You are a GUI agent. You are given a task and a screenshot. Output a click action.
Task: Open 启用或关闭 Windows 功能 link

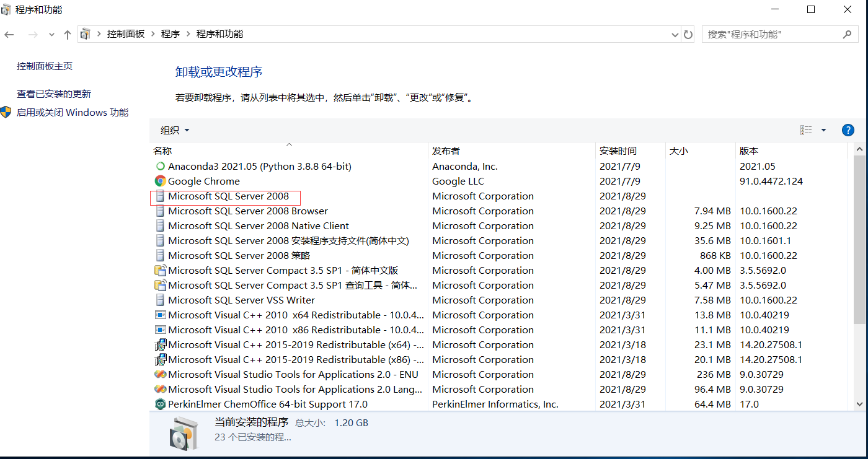[73, 112]
